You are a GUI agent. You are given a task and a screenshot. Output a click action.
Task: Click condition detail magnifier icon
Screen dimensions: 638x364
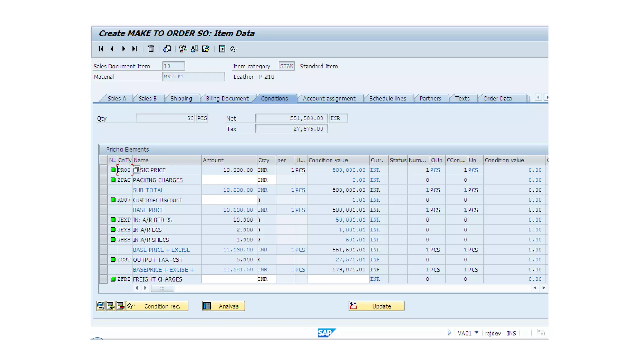click(100, 306)
